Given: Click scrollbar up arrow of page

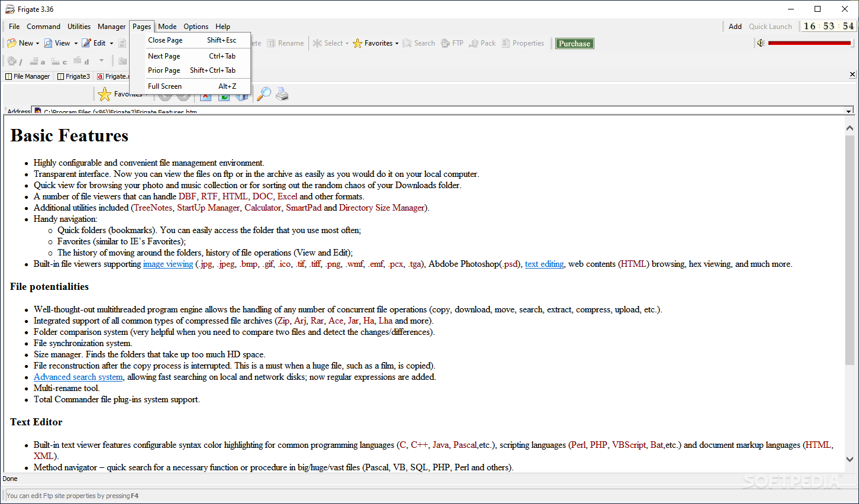Looking at the screenshot, I should 850,128.
